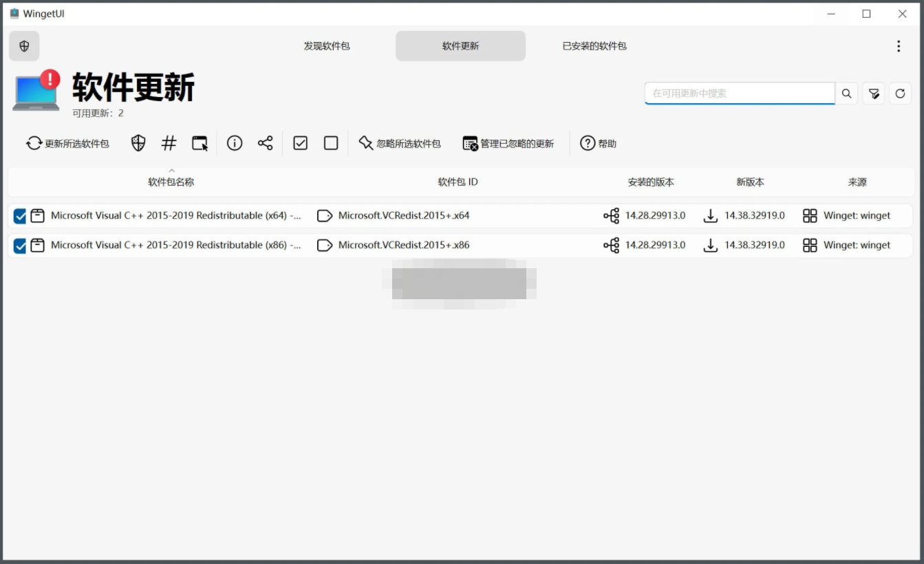Open 管理已忽略的更新

point(508,144)
